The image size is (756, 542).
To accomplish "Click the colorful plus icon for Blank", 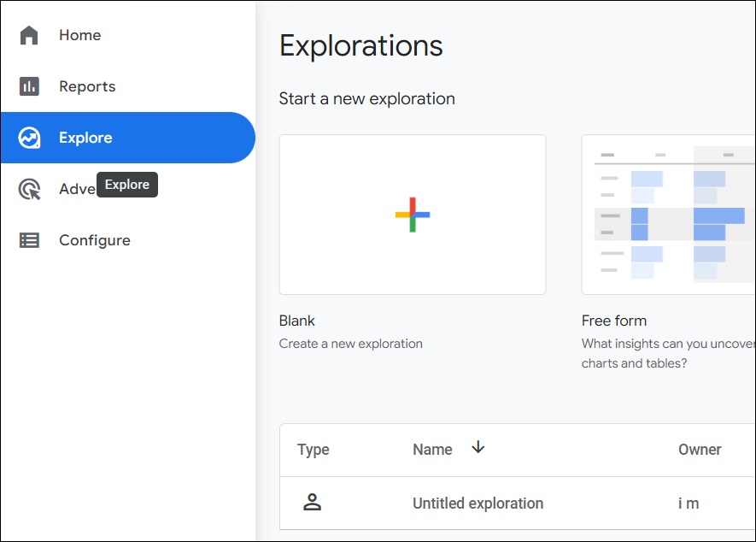I will (x=413, y=215).
